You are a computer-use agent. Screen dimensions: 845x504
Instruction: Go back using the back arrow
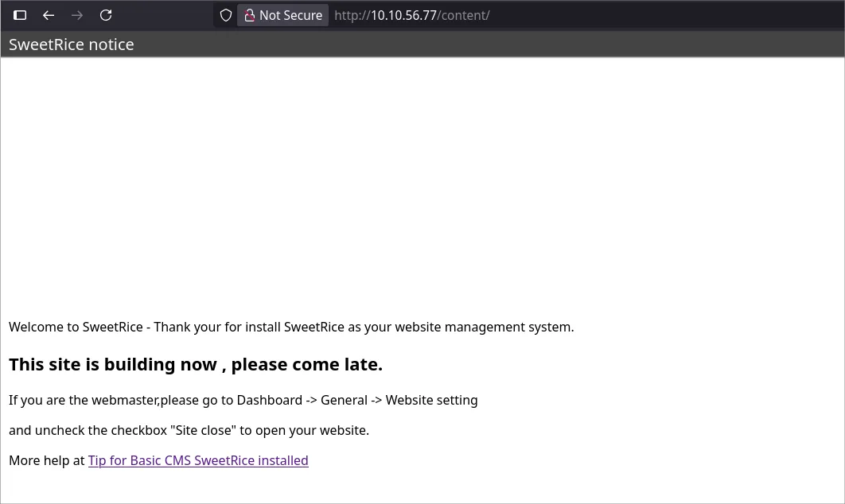[49, 15]
